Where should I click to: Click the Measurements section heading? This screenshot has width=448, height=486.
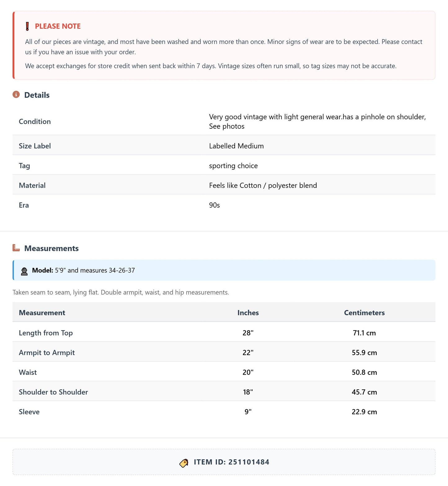[51, 248]
